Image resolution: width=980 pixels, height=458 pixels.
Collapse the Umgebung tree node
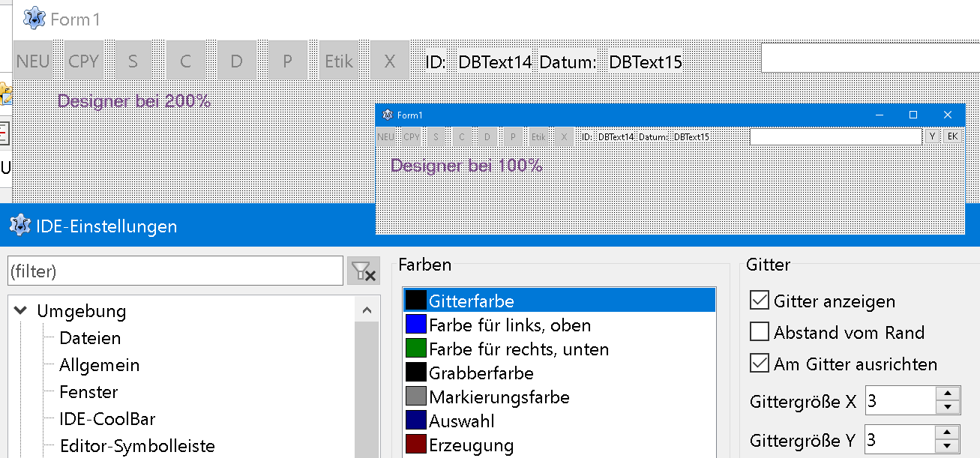click(x=21, y=310)
